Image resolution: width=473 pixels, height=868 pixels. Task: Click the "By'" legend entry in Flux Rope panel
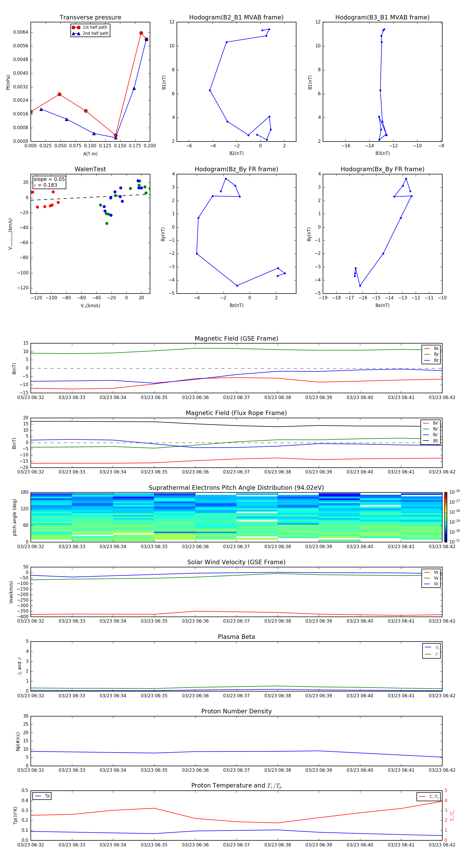point(431,429)
